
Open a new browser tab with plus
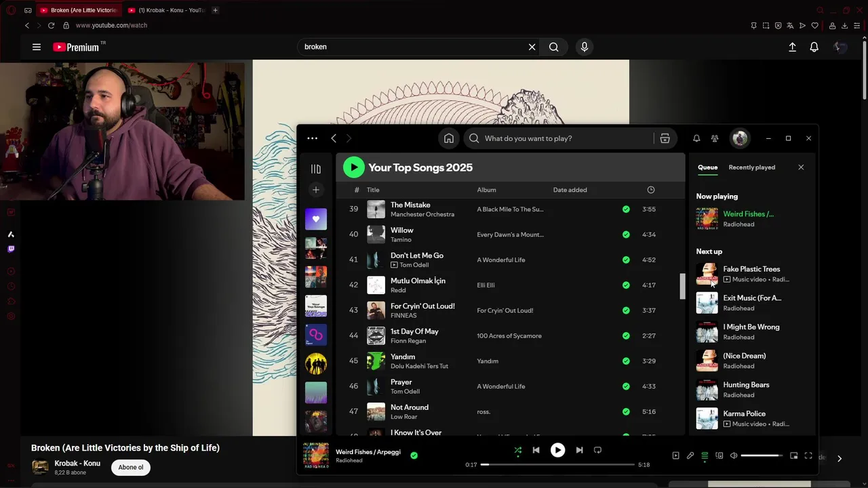pos(215,10)
